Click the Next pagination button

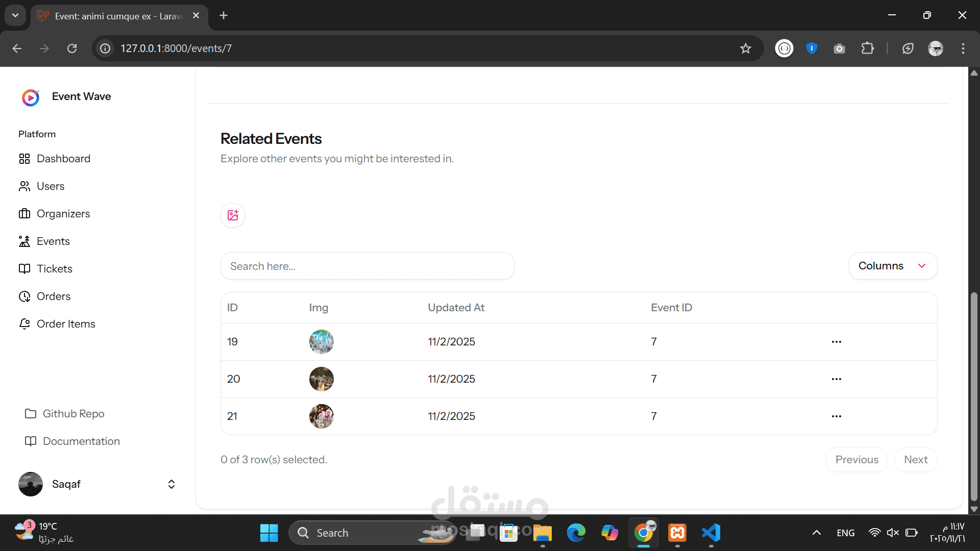pos(915,460)
